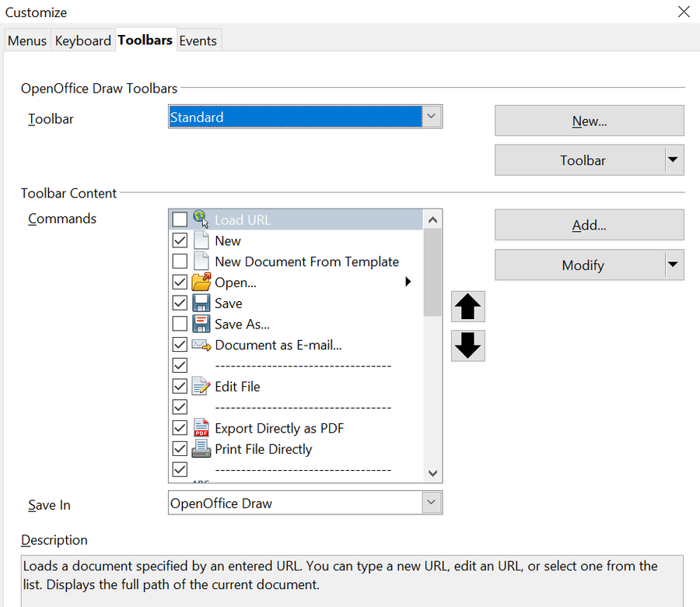
Task: Expand the Open... submenu arrow
Action: (x=408, y=282)
